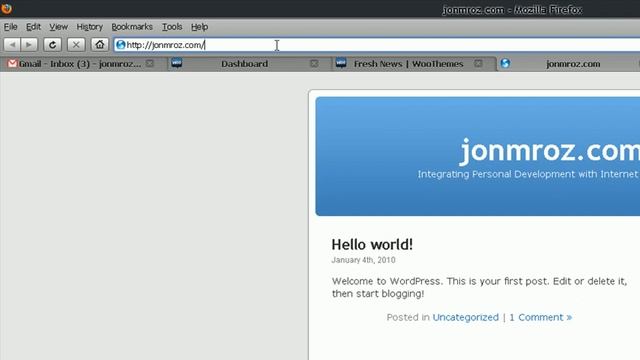
Task: Click the Firefox logo in the title bar
Action: coord(7,8)
